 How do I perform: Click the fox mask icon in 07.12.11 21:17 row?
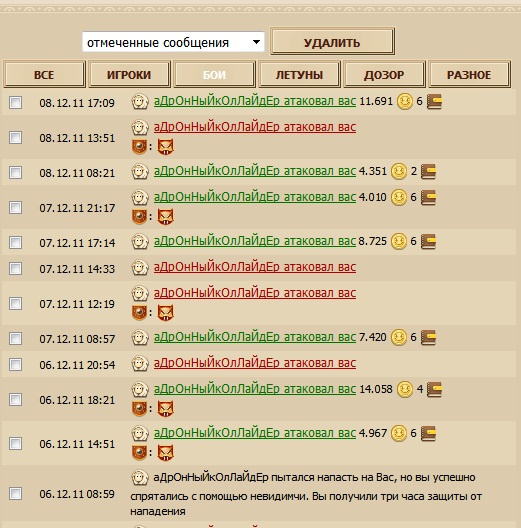click(x=166, y=217)
